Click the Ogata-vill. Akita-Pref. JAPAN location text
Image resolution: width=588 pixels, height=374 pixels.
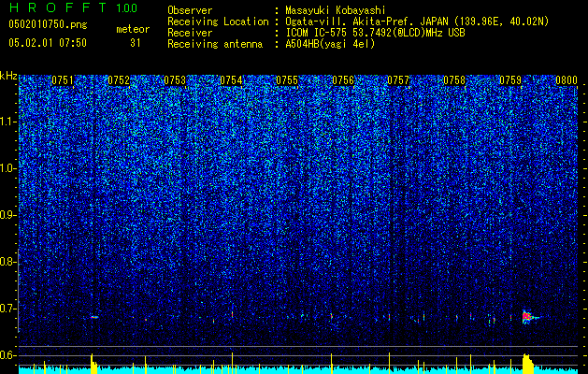[417, 22]
